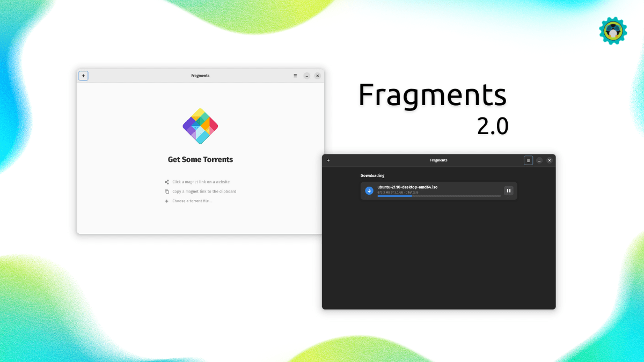Image resolution: width=644 pixels, height=362 pixels.
Task: Close the dark Fragments window
Action: (549, 160)
